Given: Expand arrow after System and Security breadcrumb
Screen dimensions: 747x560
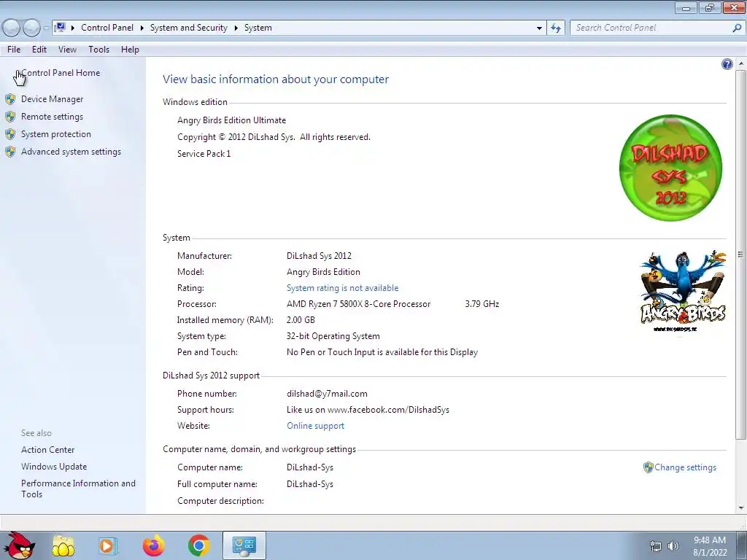Looking at the screenshot, I should [236, 28].
